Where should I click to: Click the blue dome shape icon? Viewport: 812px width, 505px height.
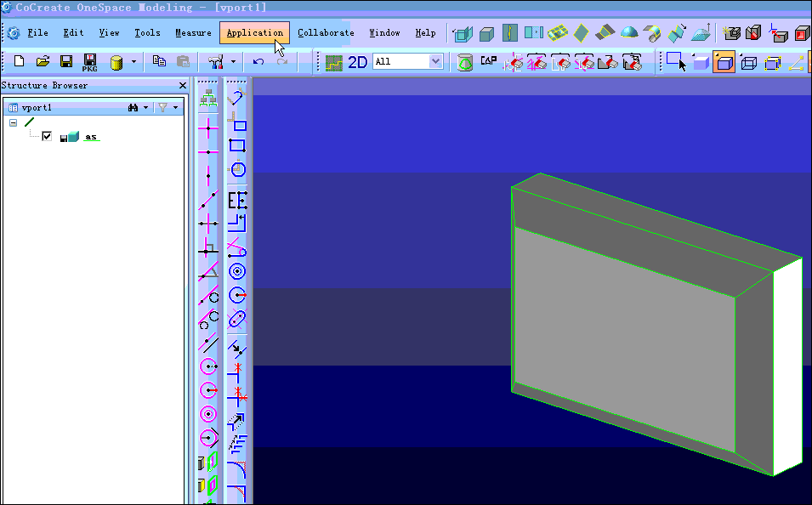tap(629, 33)
